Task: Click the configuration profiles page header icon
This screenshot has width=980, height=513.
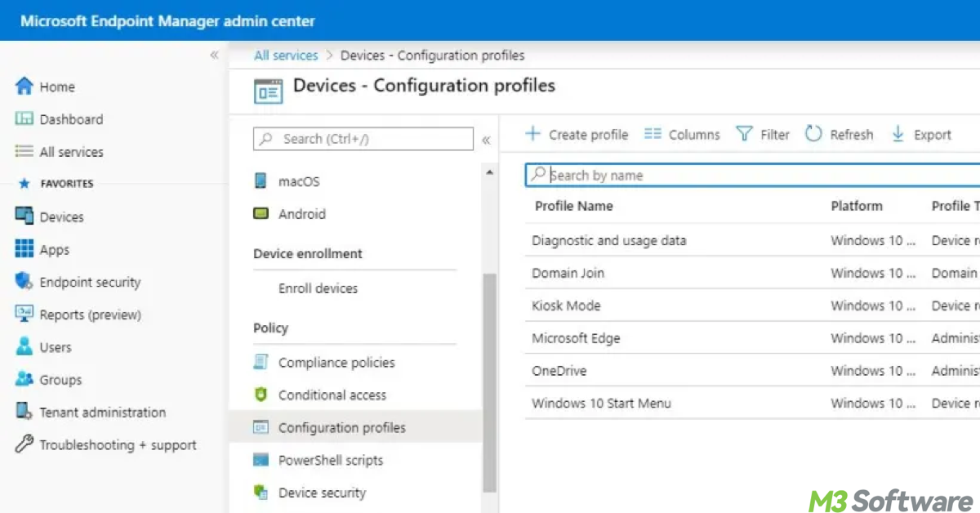Action: tap(269, 91)
